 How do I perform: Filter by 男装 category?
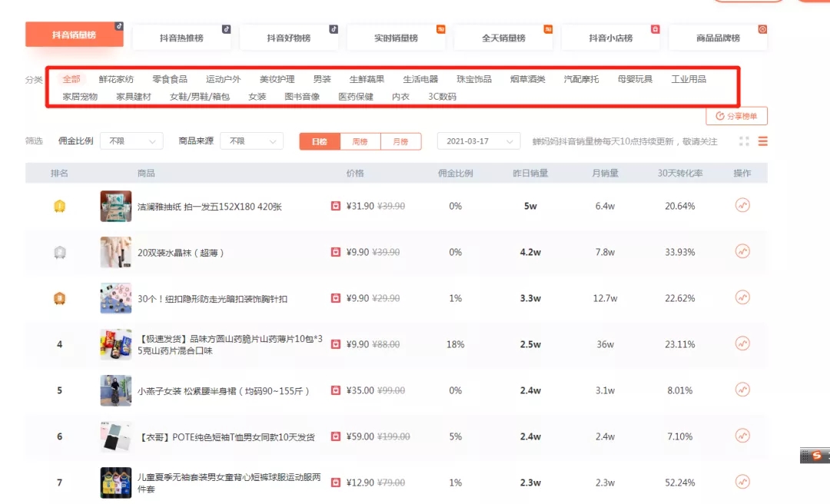[x=322, y=79]
